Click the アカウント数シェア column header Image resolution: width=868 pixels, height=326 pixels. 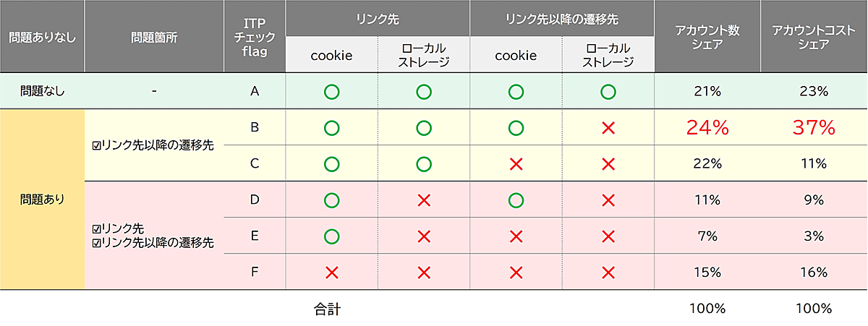[x=707, y=37]
